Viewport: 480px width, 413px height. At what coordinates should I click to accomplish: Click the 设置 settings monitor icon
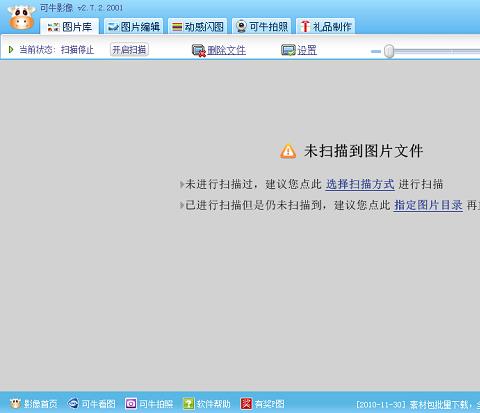pyautogui.click(x=288, y=50)
